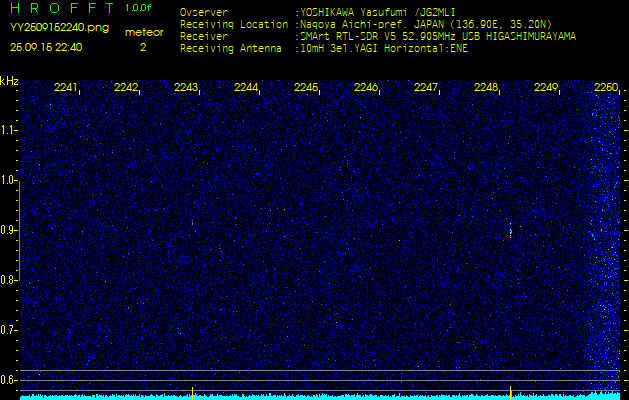Select the 2245 time axis label
This screenshot has width=629, height=400.
[306, 88]
